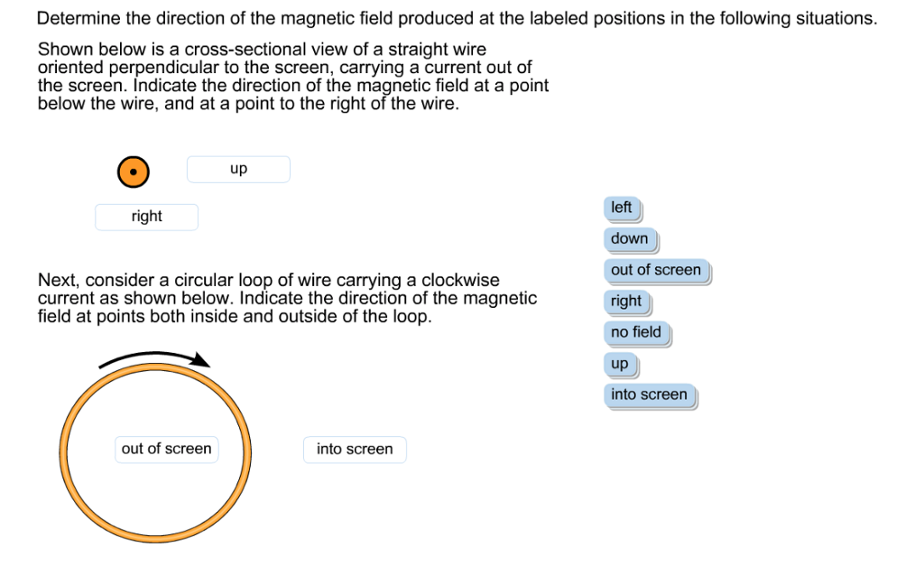Pick the 'up' answer chip

pos(619,364)
